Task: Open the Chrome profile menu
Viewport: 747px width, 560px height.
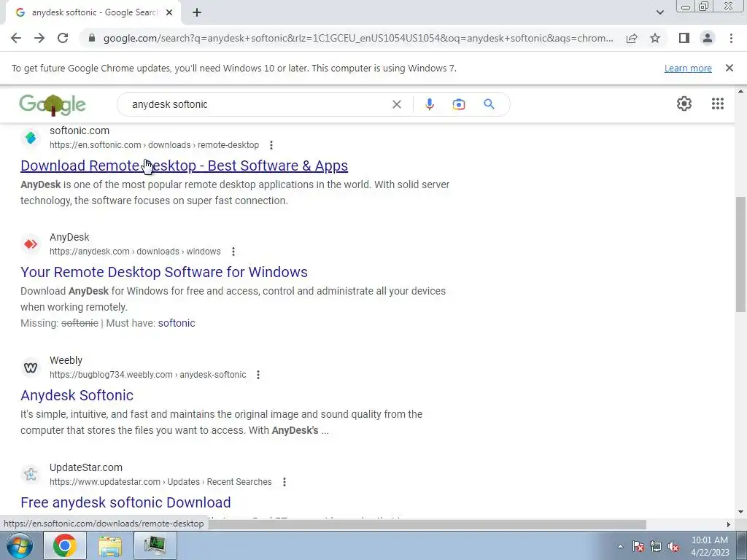Action: [708, 38]
